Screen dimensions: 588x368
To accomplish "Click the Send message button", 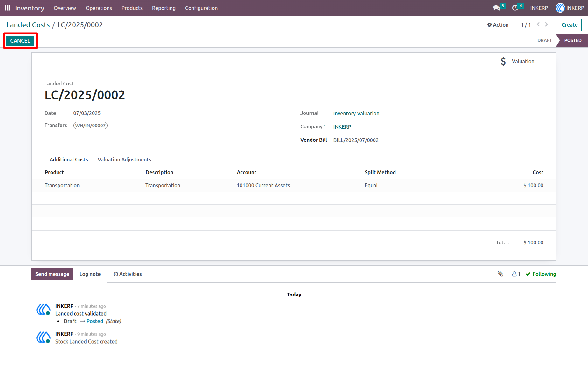I will (x=52, y=274).
